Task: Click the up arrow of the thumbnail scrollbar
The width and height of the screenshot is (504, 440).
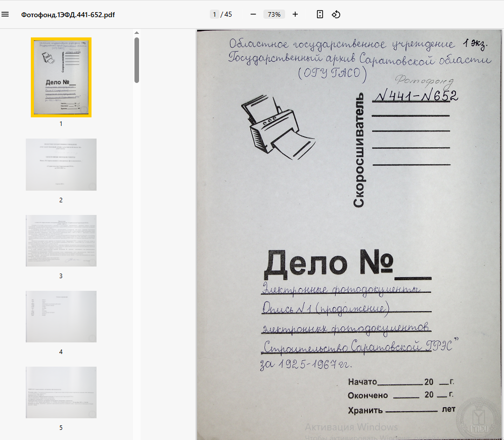Action: [x=136, y=33]
